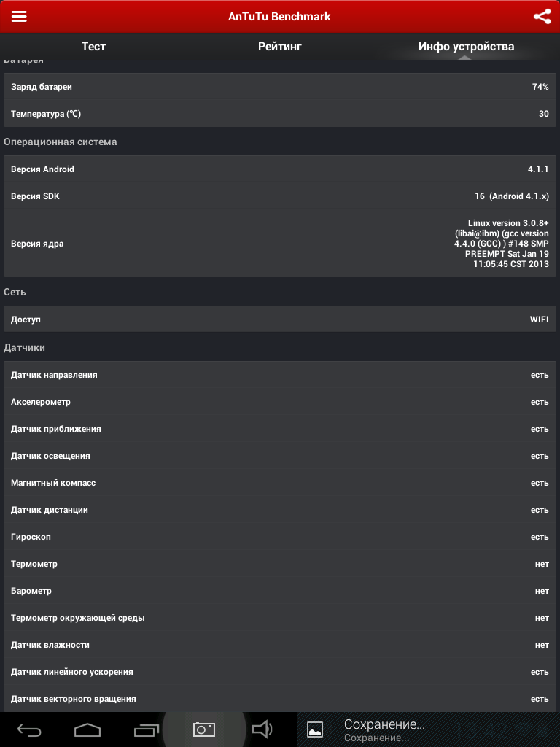The width and height of the screenshot is (560, 747).
Task: Switch to the Рейтинг tab
Action: 279,47
